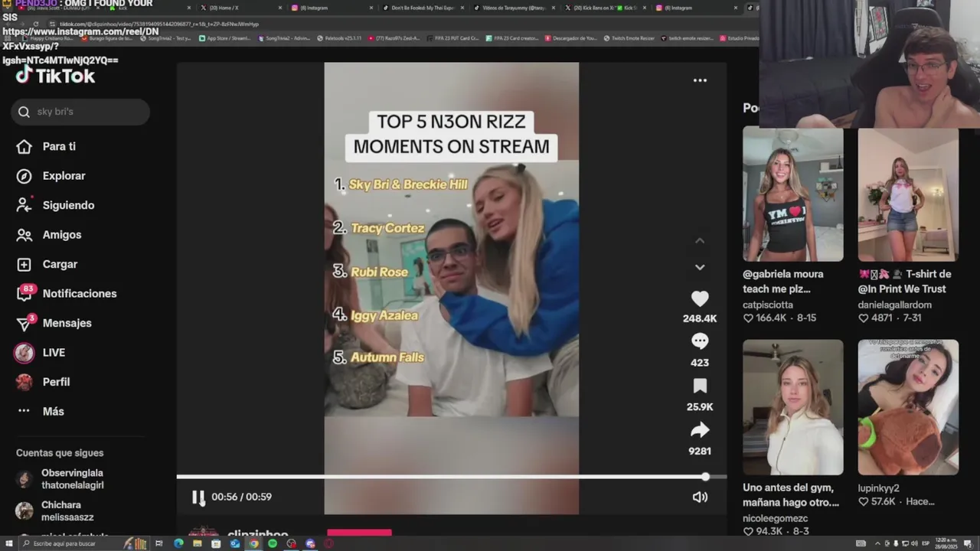Viewport: 980px width, 551px height.
Task: Open Task View in the taskbar
Action: point(159,543)
